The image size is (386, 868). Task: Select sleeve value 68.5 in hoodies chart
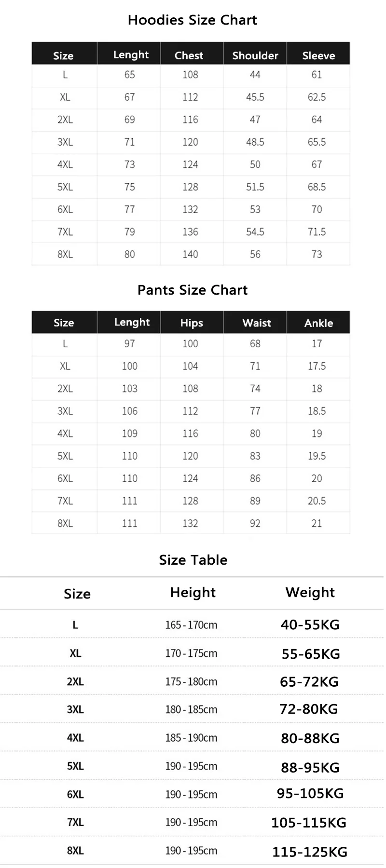[317, 187]
